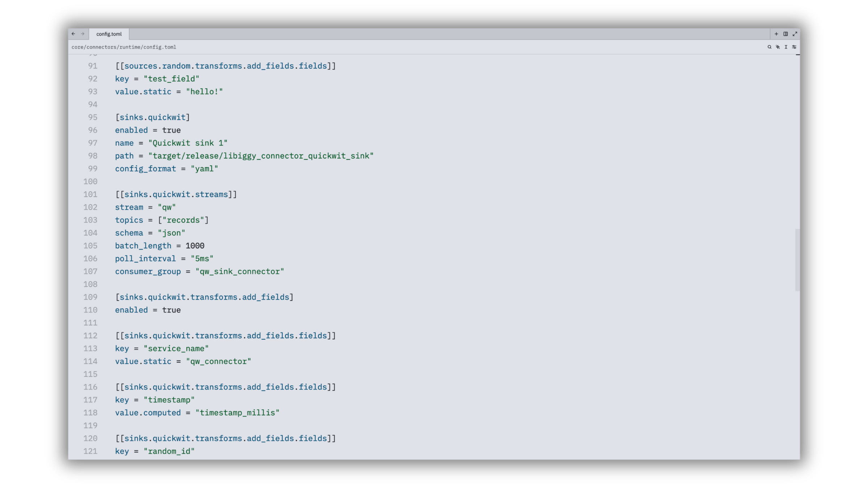Click the breadcrumb path core/connectors/runtime/config.toml
The height and width of the screenshot is (488, 868).
click(x=124, y=47)
